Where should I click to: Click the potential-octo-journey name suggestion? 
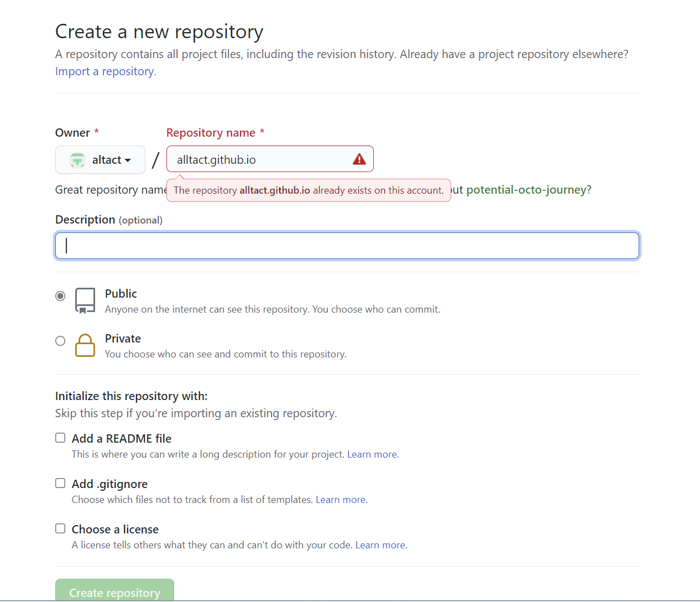[x=526, y=190]
